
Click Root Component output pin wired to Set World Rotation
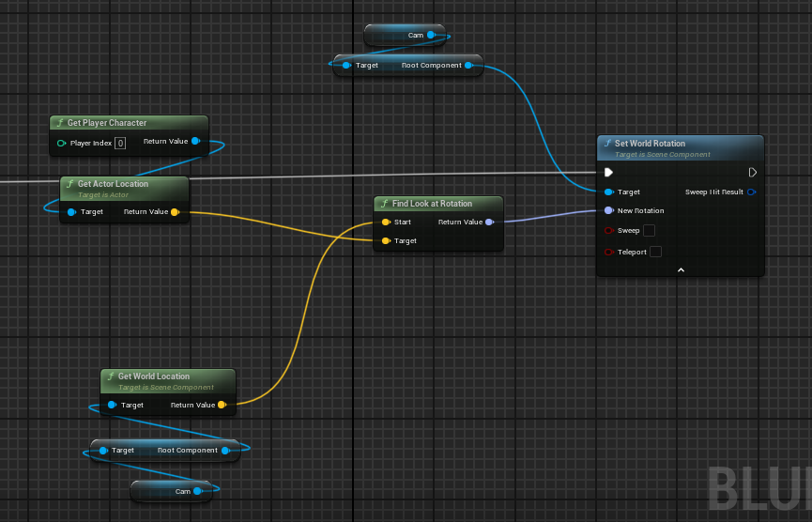tap(468, 66)
